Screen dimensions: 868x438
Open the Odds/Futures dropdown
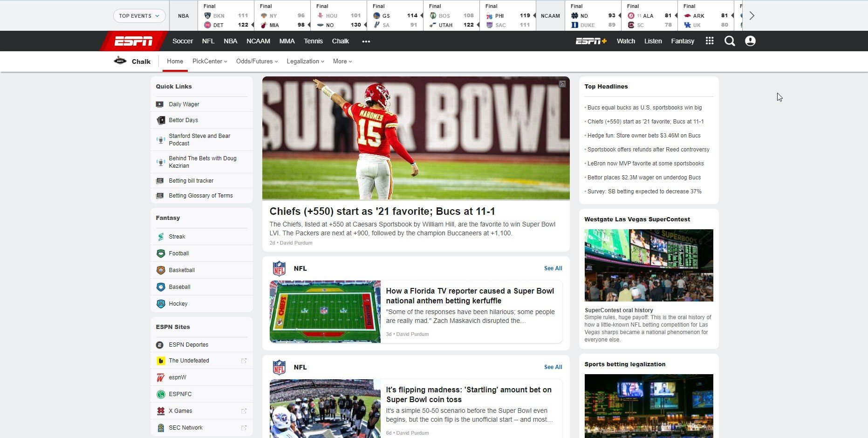(257, 62)
